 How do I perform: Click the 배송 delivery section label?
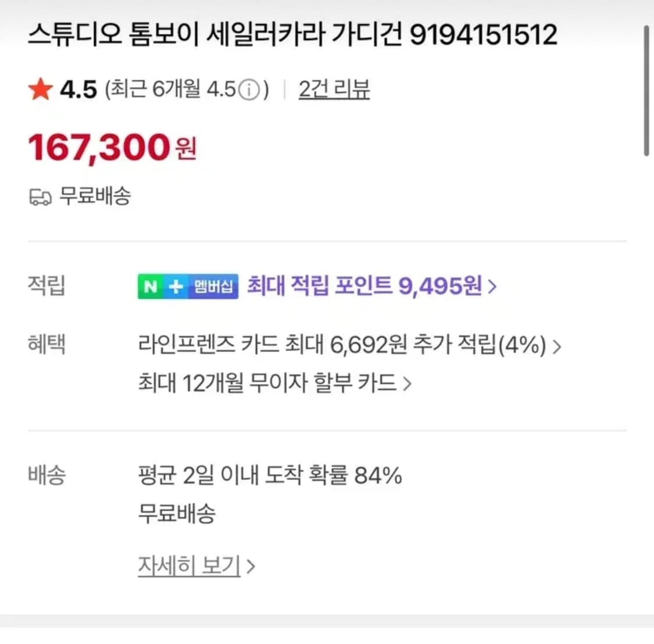(x=46, y=475)
